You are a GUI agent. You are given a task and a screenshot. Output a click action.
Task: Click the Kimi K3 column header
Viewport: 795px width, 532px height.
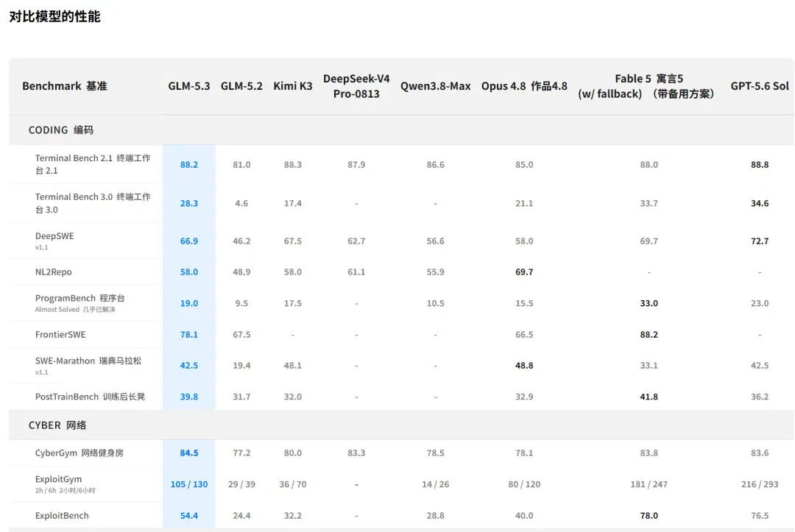(x=292, y=86)
